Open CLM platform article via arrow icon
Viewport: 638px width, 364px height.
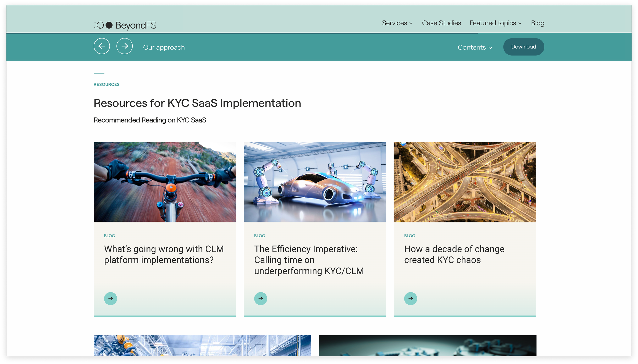[x=111, y=298]
